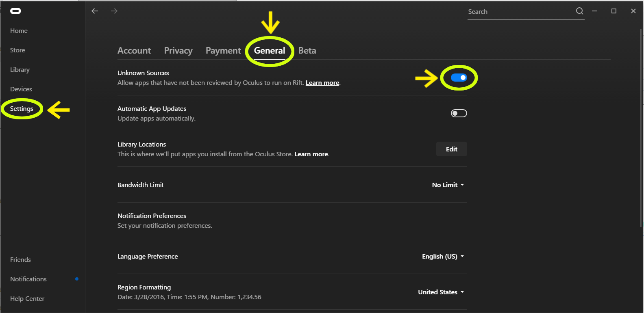Open Region Formatting United States dropdown

coord(441,292)
